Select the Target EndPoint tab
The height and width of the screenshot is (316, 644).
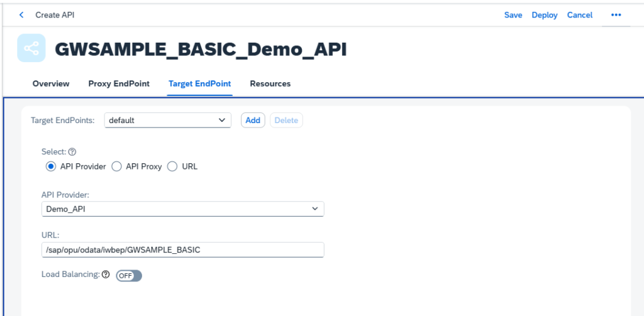199,84
